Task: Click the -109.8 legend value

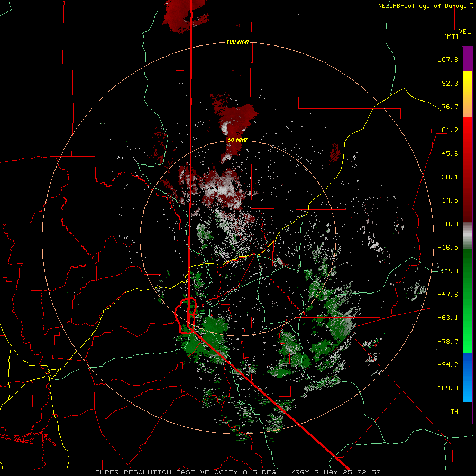Action: [x=446, y=388]
